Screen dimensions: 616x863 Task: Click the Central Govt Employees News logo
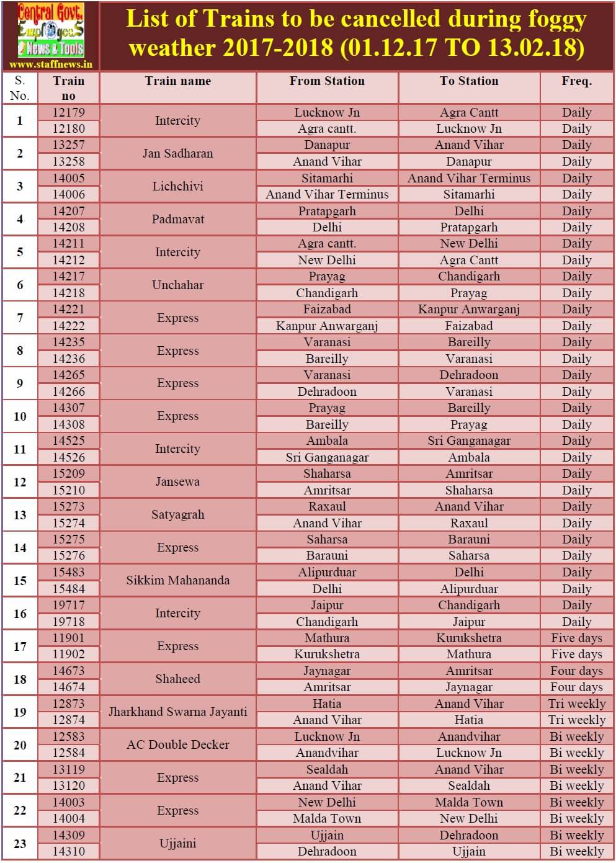tap(51, 30)
